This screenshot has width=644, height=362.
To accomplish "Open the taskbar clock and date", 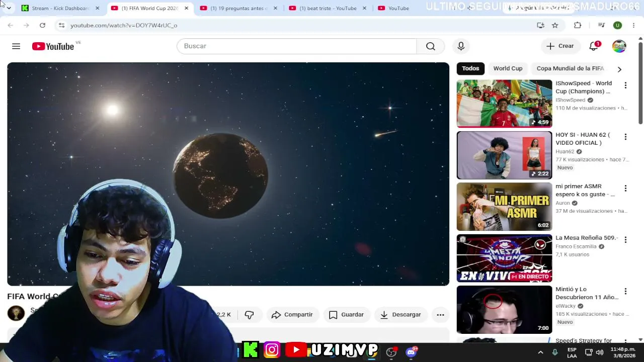I will (x=623, y=352).
